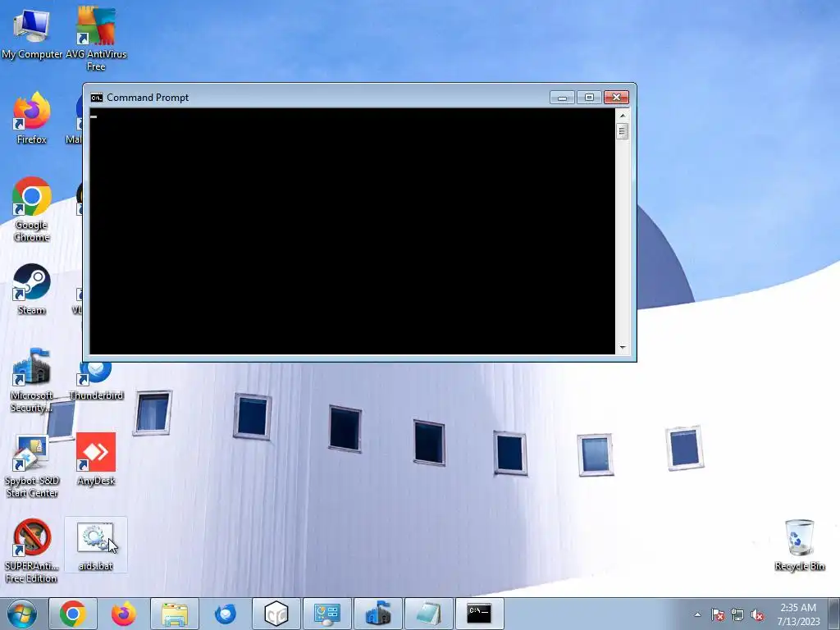
Task: Open Microsoft Security Essentials taskbar item
Action: pos(378,614)
